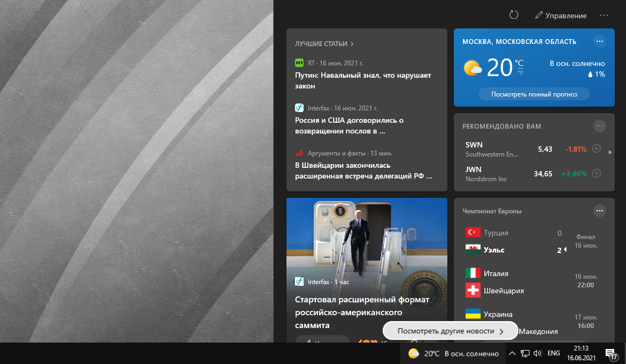Expand ЛУЧШИЕ СТАТЬИ chevron arrow

352,44
